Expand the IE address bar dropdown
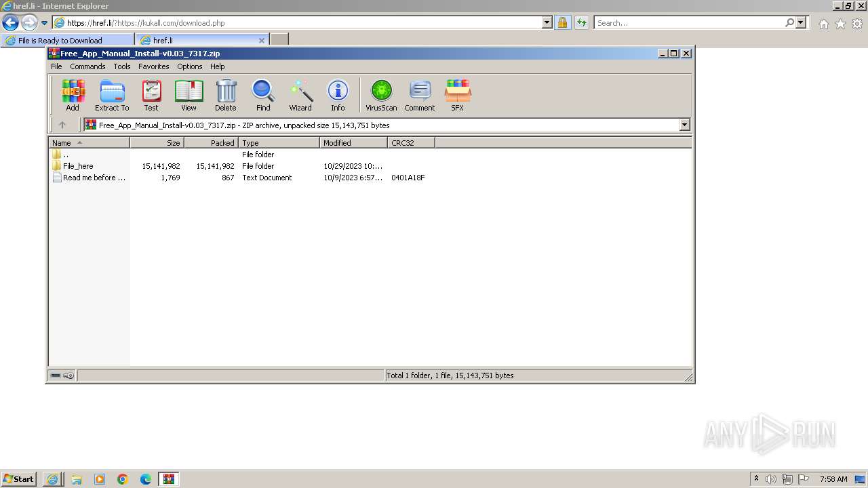 coord(547,22)
